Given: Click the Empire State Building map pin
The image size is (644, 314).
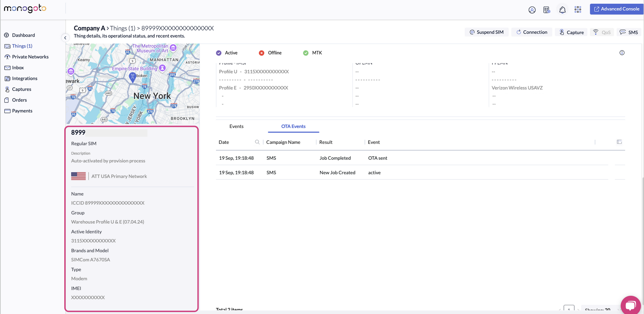Looking at the screenshot, I should pos(162,68).
